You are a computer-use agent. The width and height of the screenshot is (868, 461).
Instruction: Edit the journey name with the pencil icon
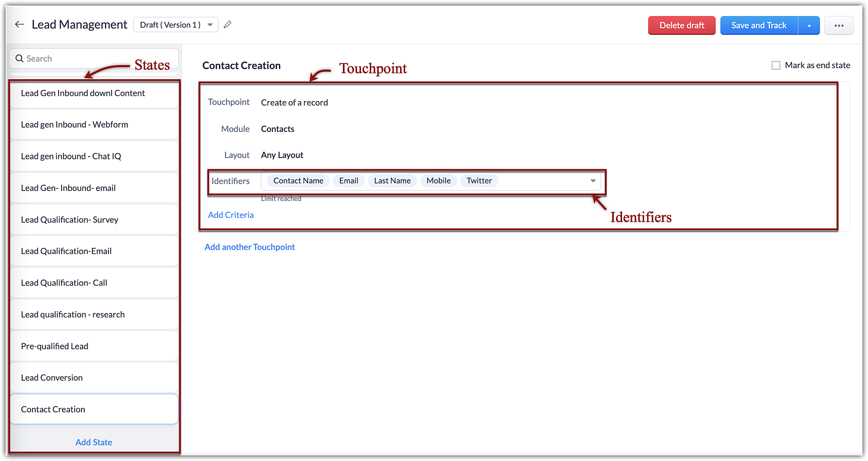(227, 25)
